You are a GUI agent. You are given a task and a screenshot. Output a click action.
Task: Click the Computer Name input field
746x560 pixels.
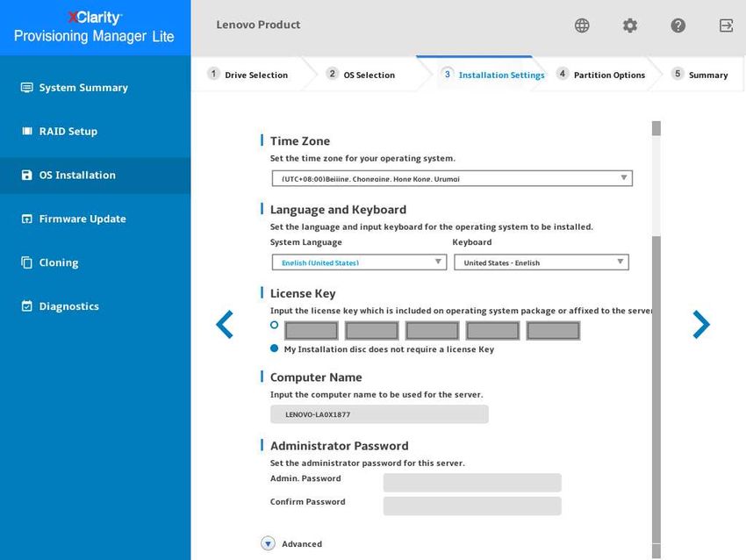pos(379,414)
